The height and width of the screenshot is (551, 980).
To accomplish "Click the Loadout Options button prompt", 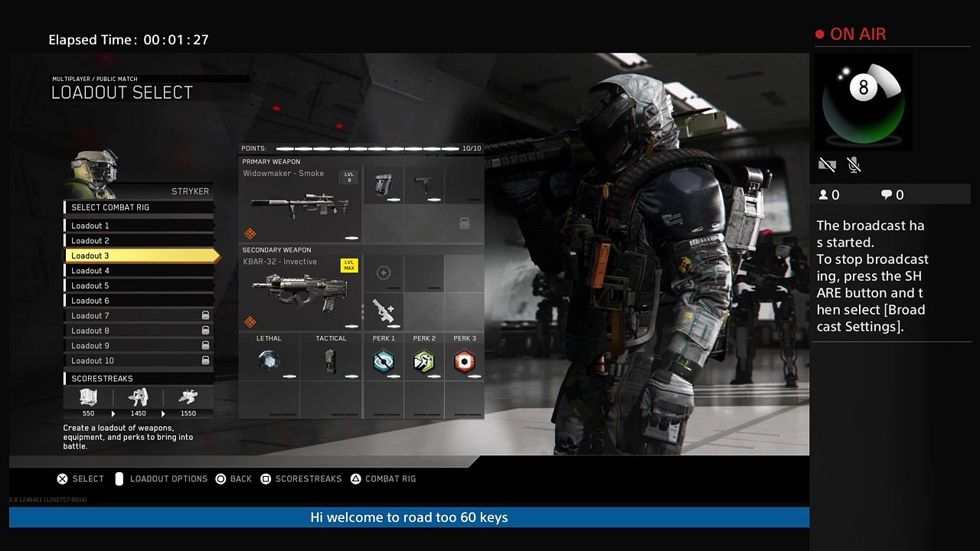I will tap(161, 479).
